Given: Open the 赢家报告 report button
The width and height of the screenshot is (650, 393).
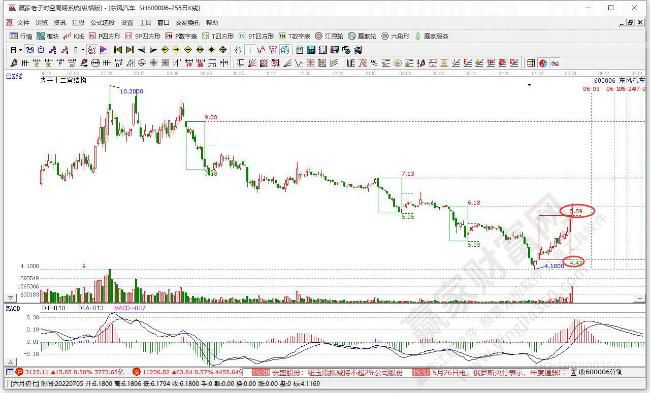Looking at the screenshot, I should tap(432, 36).
